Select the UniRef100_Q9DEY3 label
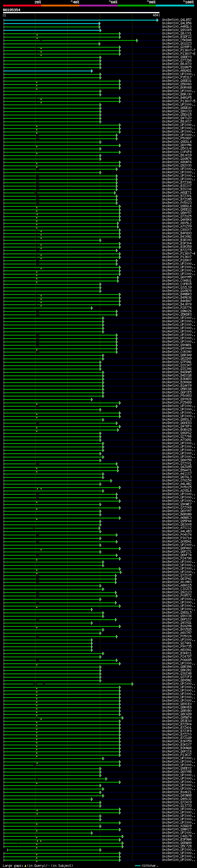This screenshot has width=197, height=868. click(176, 57)
